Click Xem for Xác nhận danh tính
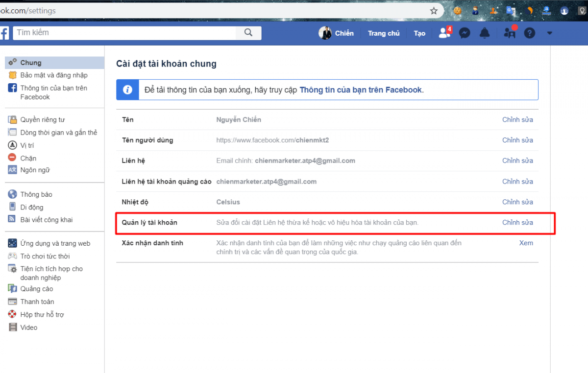Image resolution: width=588 pixels, height=373 pixels. tap(526, 243)
